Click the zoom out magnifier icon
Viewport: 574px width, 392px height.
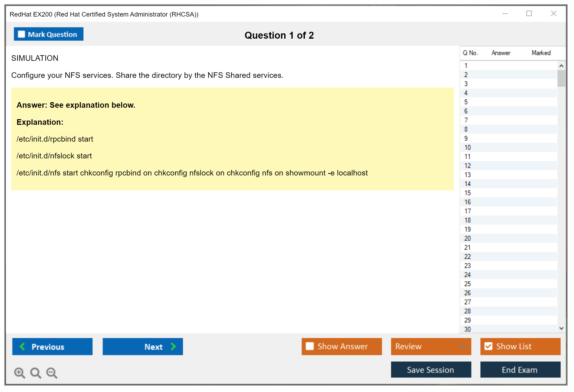click(x=52, y=373)
